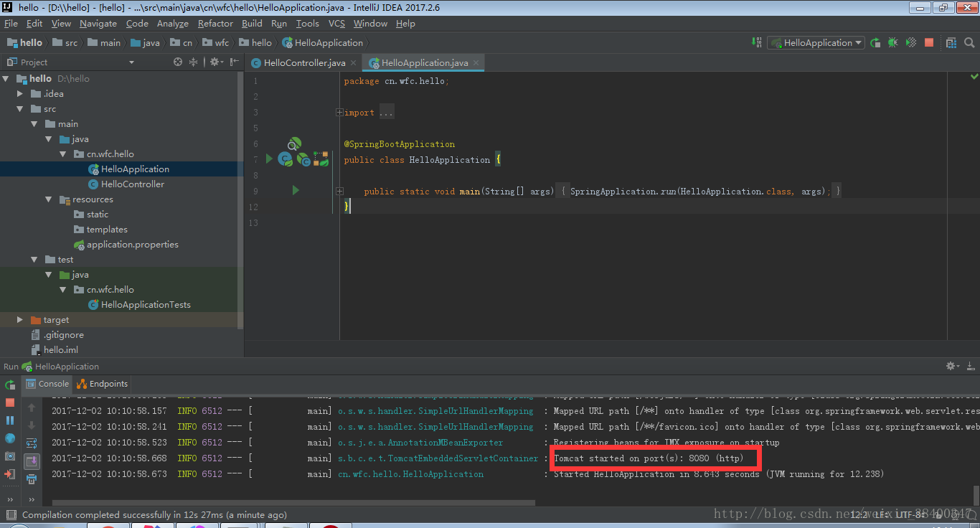This screenshot has height=528, width=980.
Task: Open Search Everywhere magnifier icon
Action: [969, 43]
